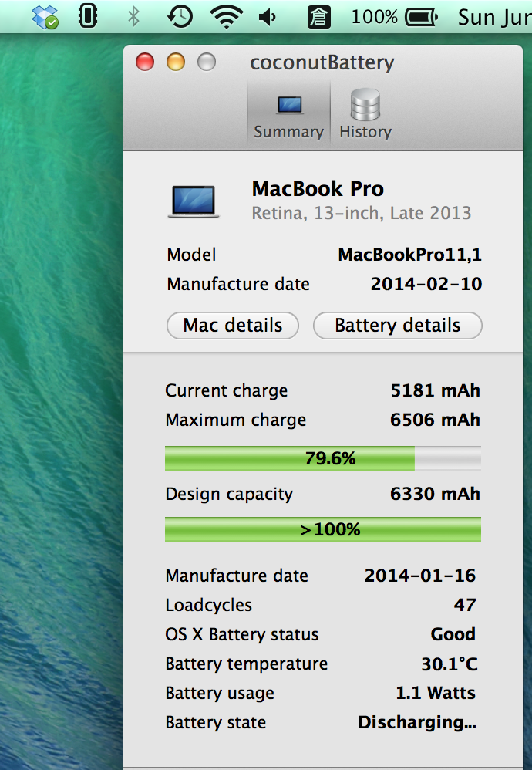Minimize the coconutBattery window
This screenshot has height=770, width=532.
(x=176, y=62)
